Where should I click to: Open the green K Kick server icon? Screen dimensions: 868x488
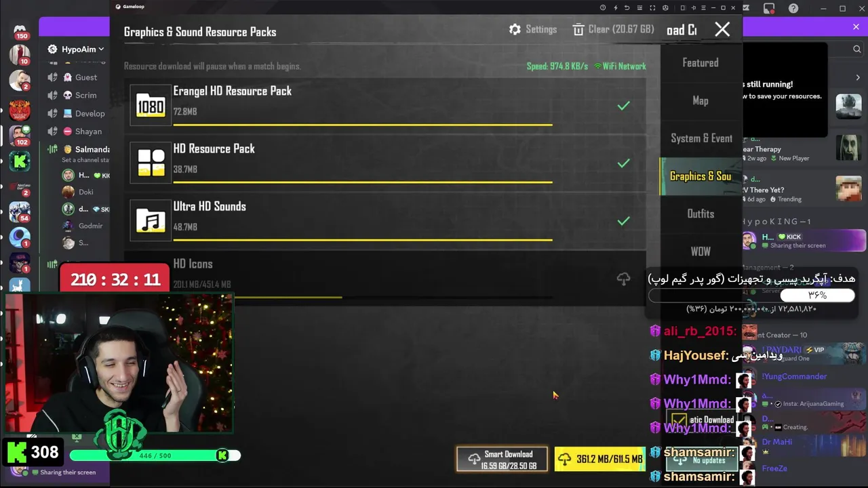click(x=20, y=161)
